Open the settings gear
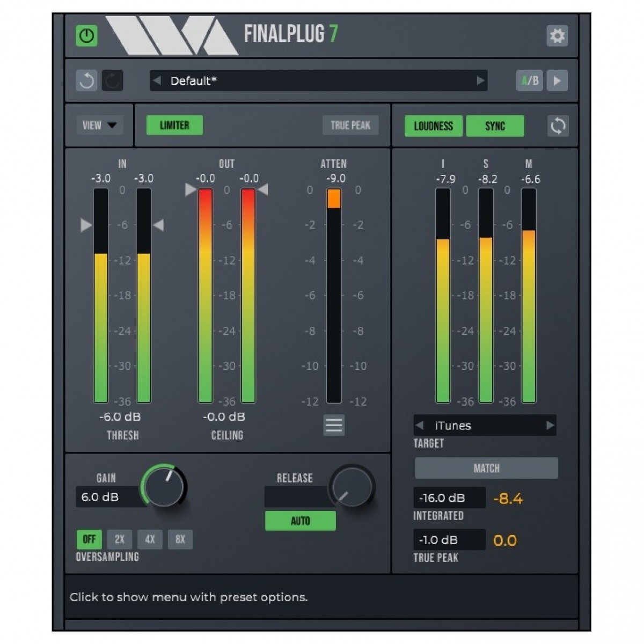 (x=557, y=36)
